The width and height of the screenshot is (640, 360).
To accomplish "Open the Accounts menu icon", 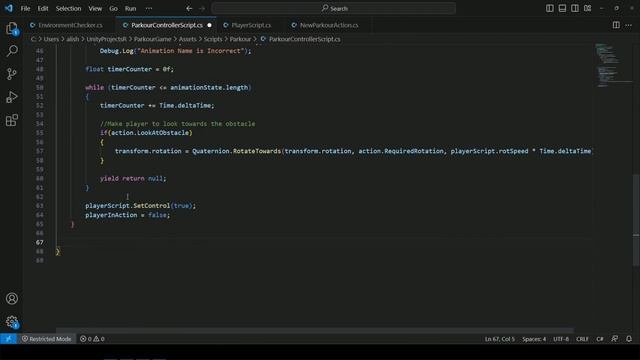I will pos(12,298).
